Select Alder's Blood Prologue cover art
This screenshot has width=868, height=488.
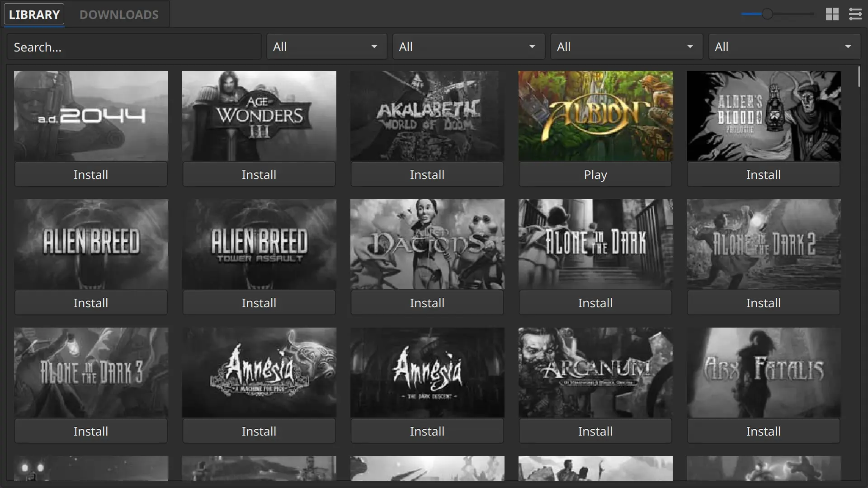[x=764, y=116]
